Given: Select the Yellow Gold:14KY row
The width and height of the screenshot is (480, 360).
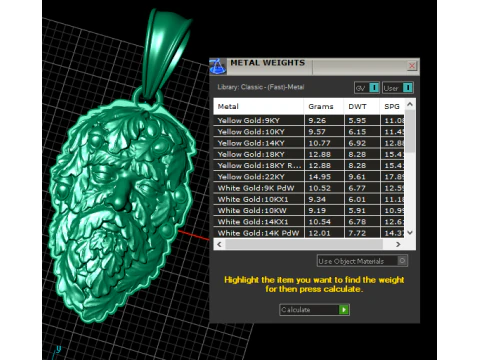Looking at the screenshot, I should click(309, 143).
